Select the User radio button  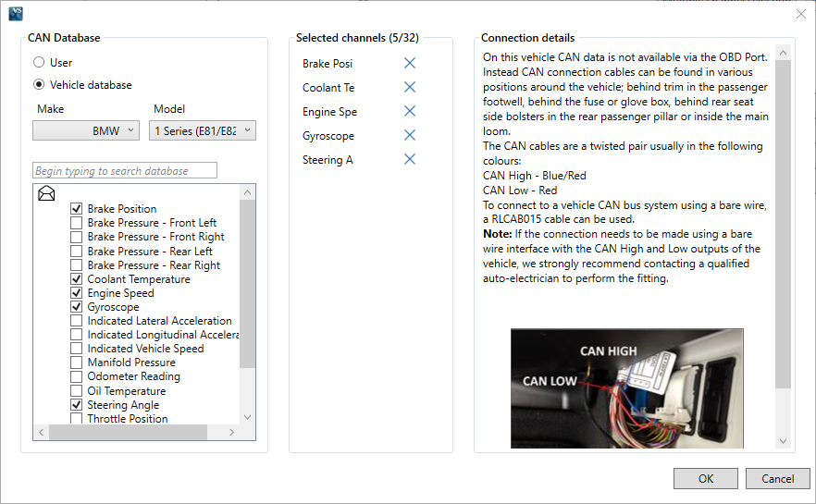click(x=39, y=62)
